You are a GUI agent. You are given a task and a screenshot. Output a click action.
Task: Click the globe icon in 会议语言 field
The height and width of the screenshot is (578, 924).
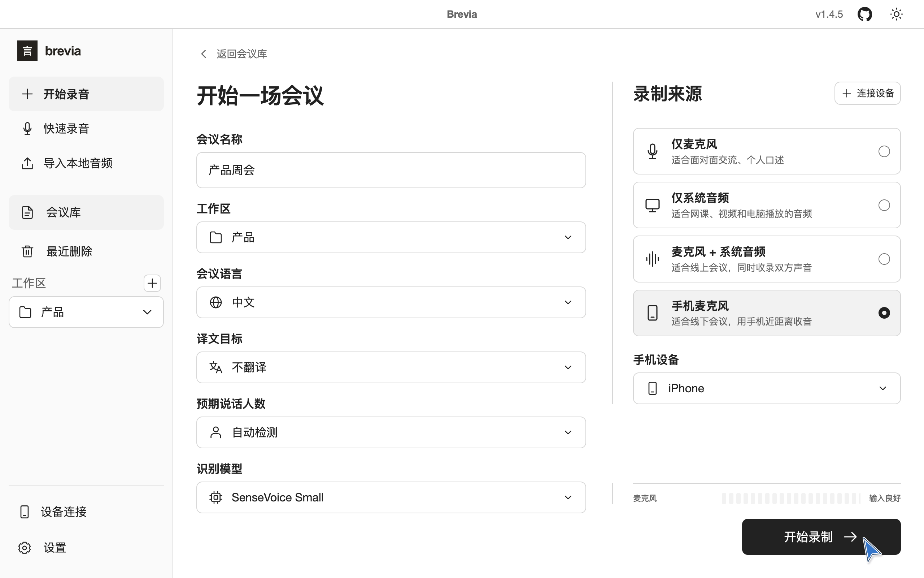point(216,302)
